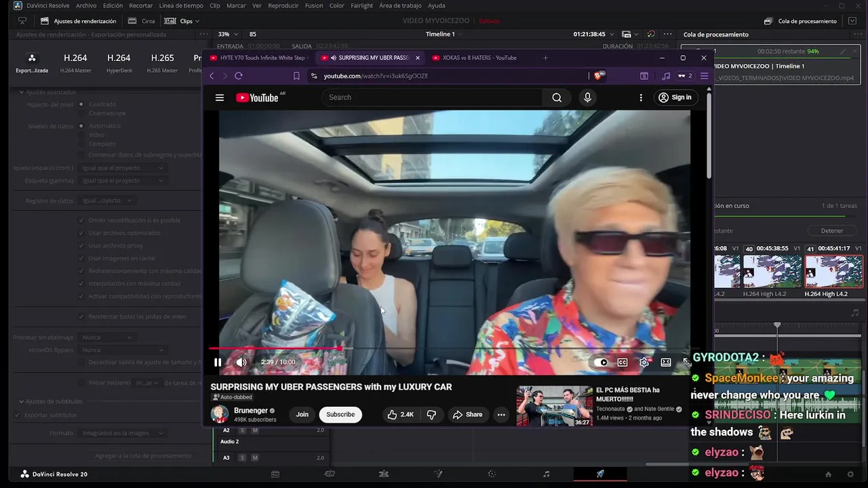Stop rendering with Detener button
868x488 pixels.
832,231
